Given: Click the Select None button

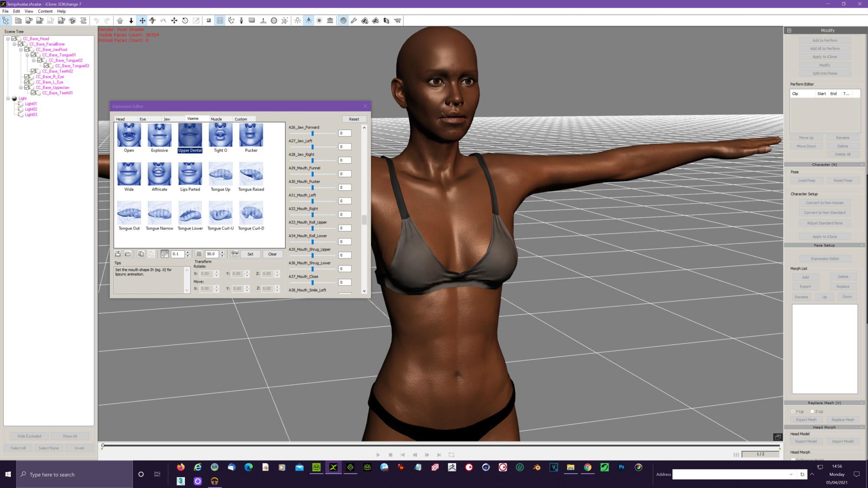Looking at the screenshot, I should 49,448.
